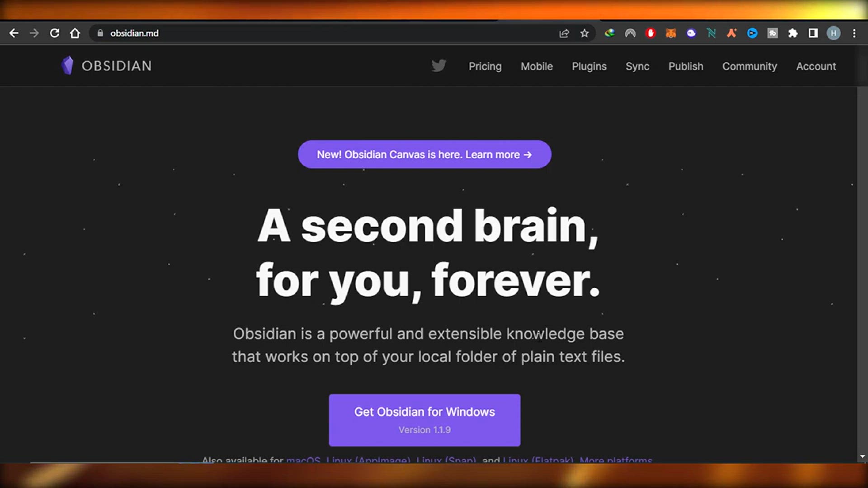This screenshot has width=868, height=488.
Task: Share this page via share icon
Action: (x=564, y=33)
